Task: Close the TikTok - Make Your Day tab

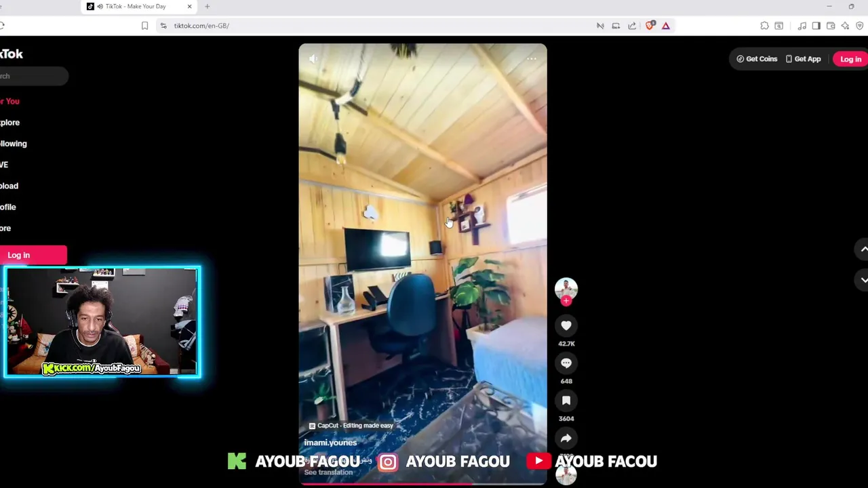Action: tap(189, 6)
